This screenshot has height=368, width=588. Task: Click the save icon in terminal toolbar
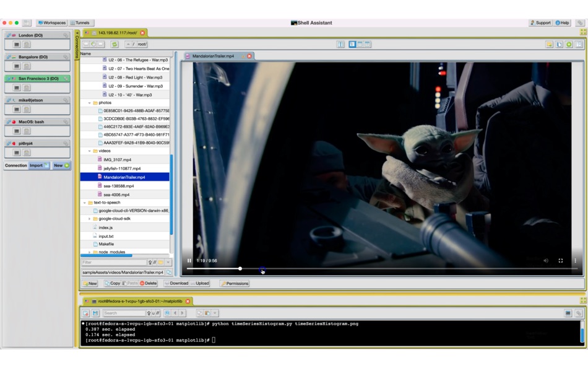95,313
